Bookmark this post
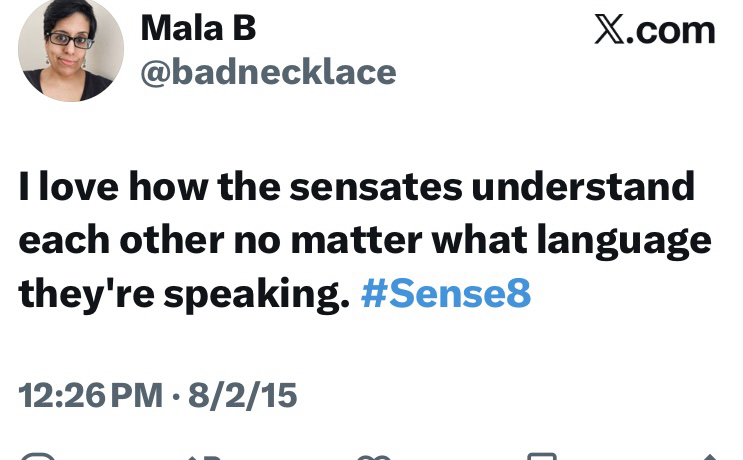 tap(541, 456)
